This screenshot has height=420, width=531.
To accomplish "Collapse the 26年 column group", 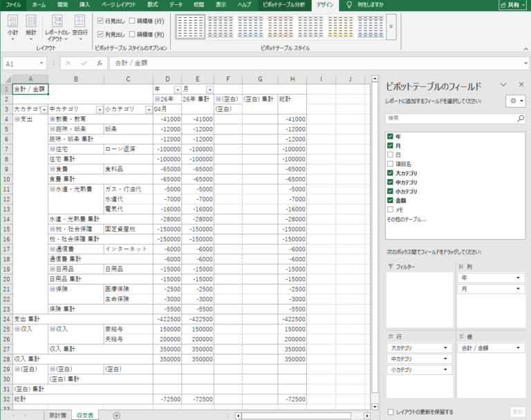I will click(x=157, y=99).
